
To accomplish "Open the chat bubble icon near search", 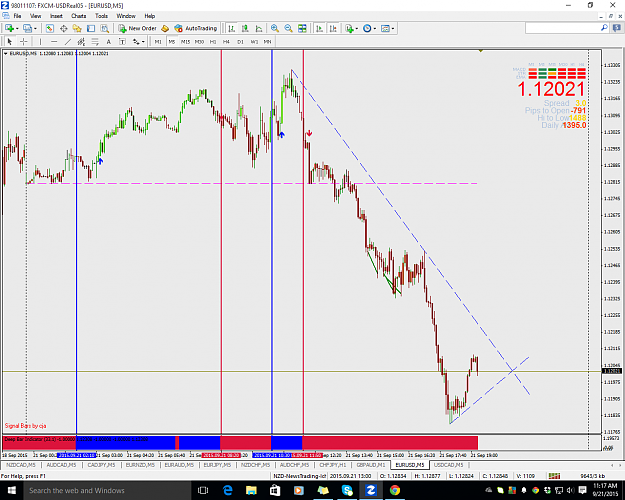I will [617, 28].
